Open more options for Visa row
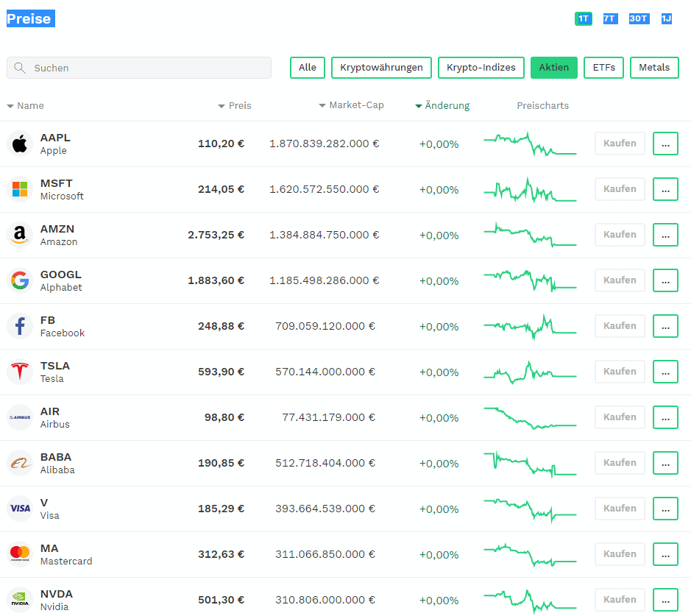 [665, 509]
